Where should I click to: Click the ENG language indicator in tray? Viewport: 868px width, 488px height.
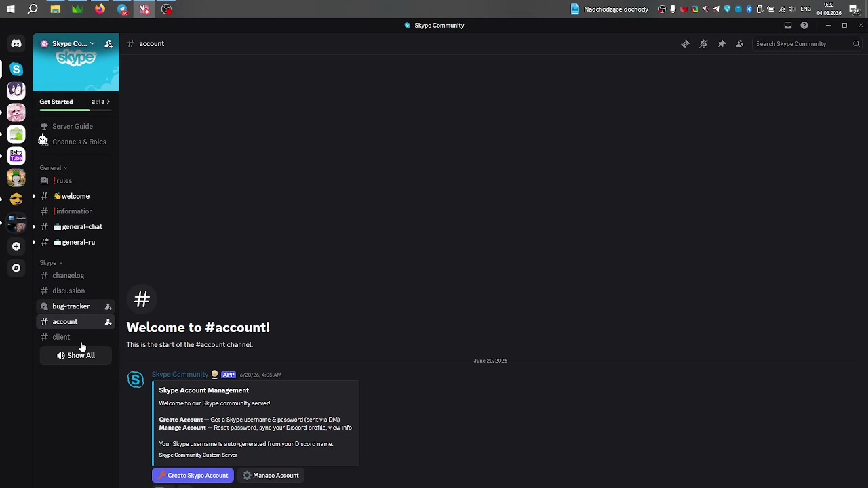pos(806,9)
